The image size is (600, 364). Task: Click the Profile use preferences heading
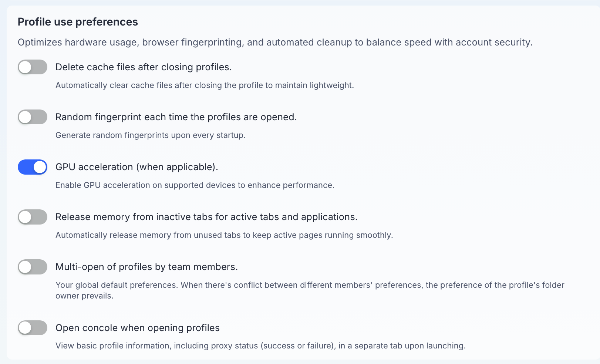pyautogui.click(x=78, y=22)
